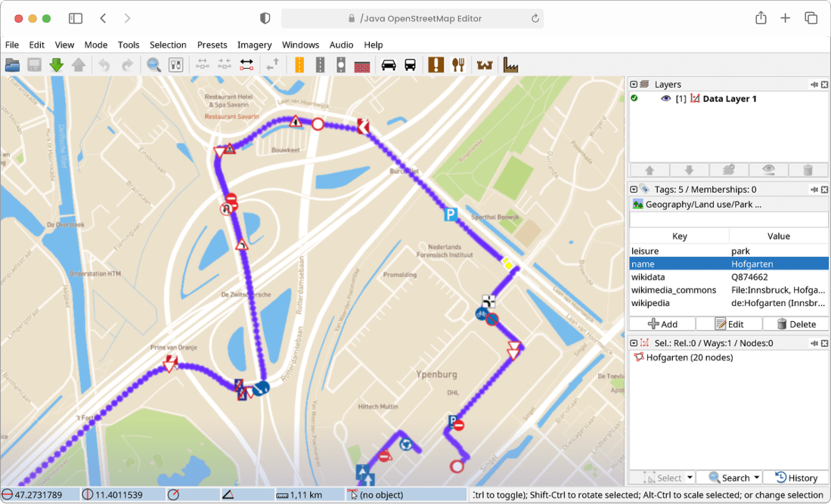Open Geography/Land use/Park preset link

[x=697, y=204]
